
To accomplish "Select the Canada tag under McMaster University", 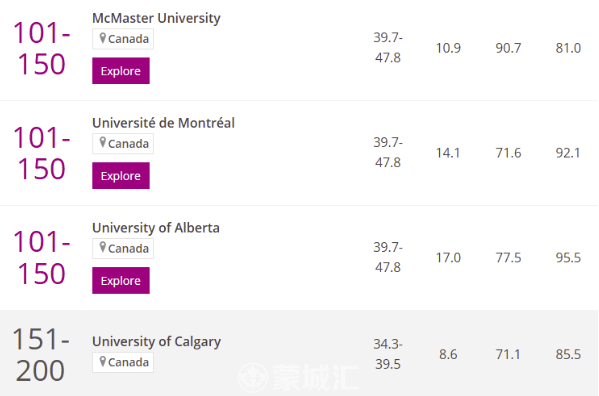I will [123, 39].
